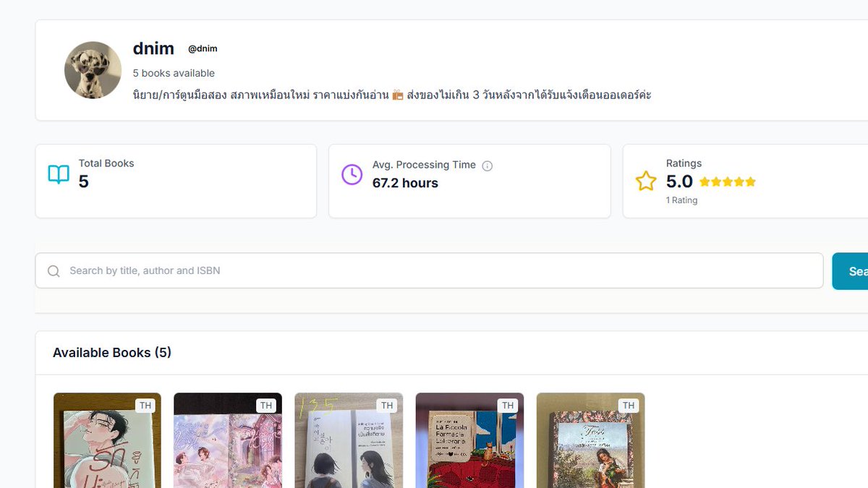Click the @dnim handle
The height and width of the screenshot is (488, 868).
pyautogui.click(x=203, y=48)
